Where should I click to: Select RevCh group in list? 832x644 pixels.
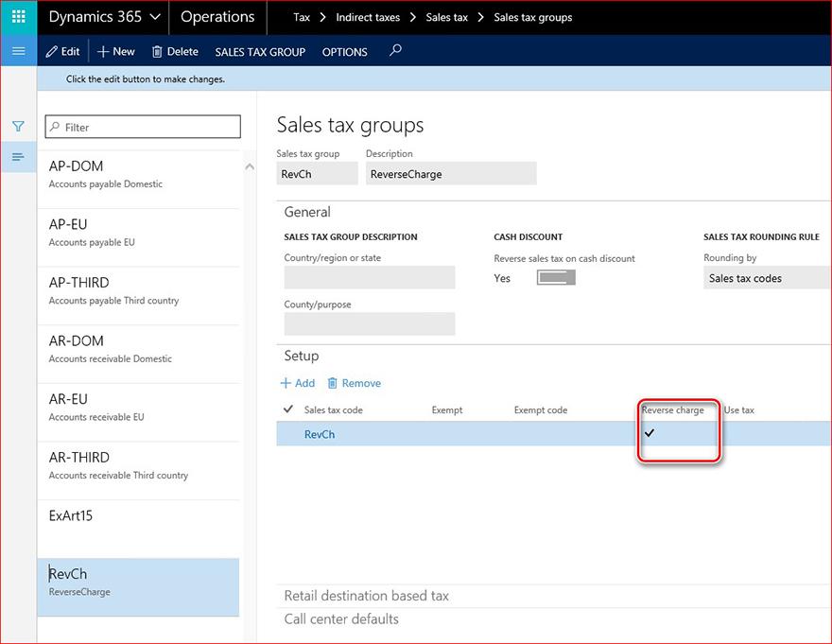click(x=138, y=587)
